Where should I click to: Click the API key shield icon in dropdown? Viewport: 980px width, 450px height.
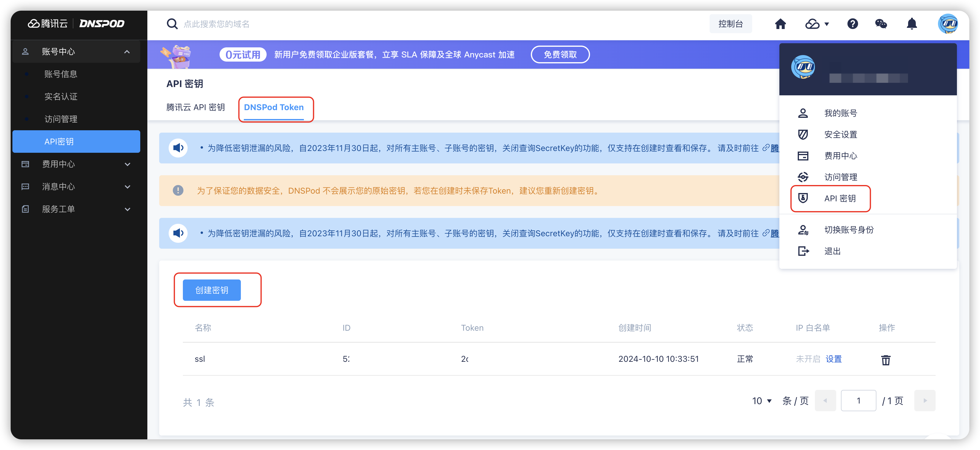tap(803, 198)
